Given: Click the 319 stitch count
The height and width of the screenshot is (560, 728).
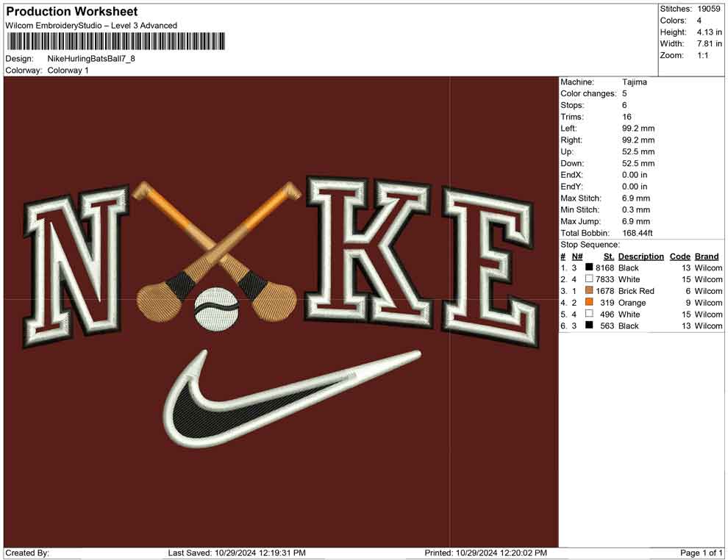Looking at the screenshot, I should 607,303.
